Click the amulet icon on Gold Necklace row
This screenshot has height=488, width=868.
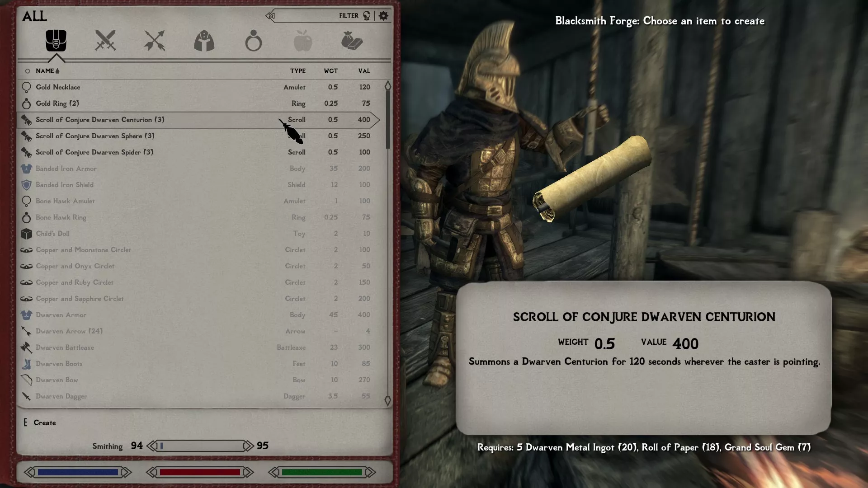26,87
